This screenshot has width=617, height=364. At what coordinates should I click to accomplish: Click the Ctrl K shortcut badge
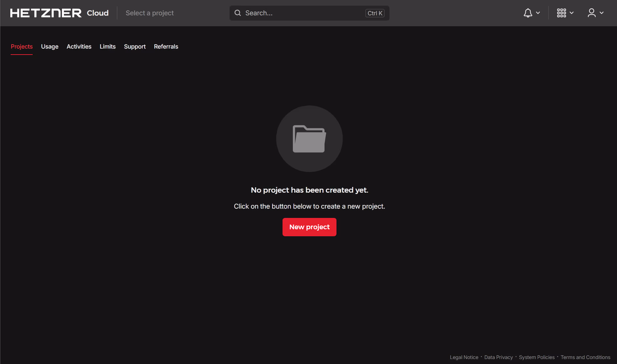pyautogui.click(x=375, y=13)
